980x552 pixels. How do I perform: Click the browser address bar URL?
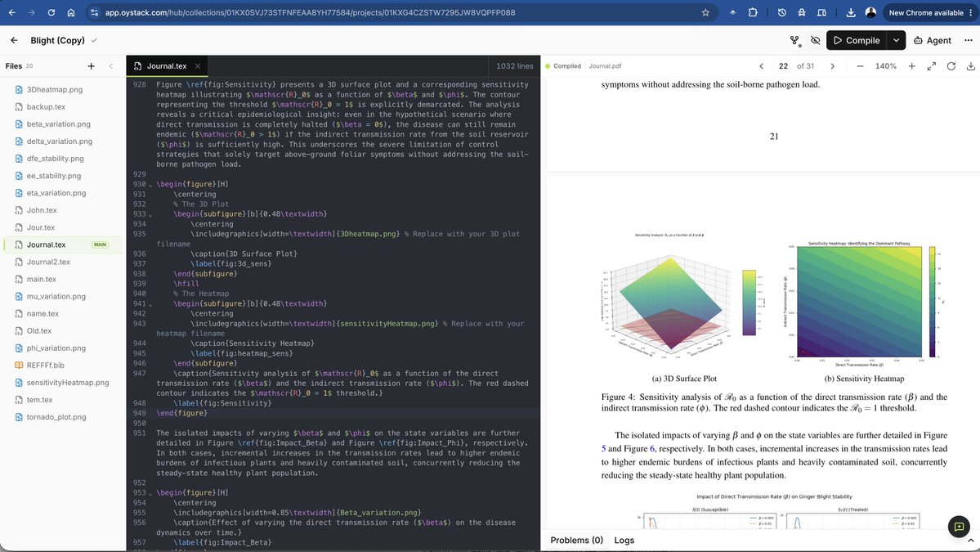tap(310, 12)
